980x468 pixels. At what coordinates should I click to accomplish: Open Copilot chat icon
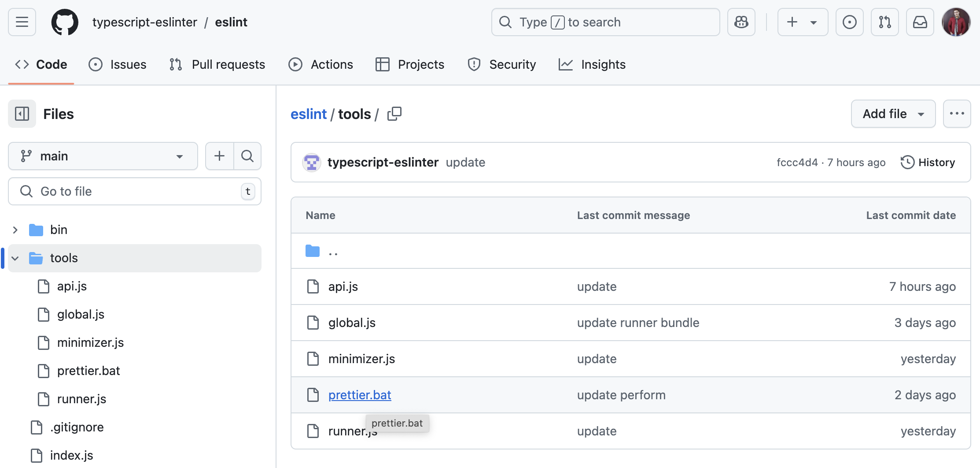click(741, 22)
